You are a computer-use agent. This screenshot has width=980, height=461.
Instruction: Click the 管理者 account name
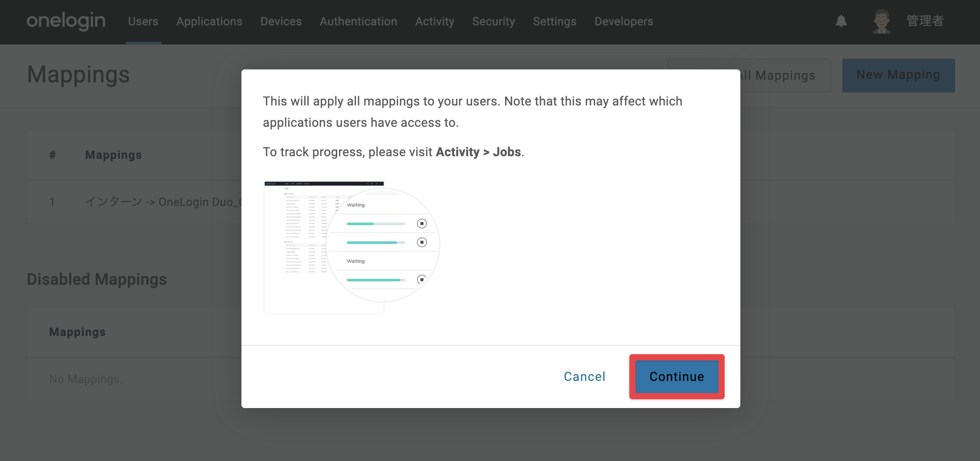[x=925, y=21]
